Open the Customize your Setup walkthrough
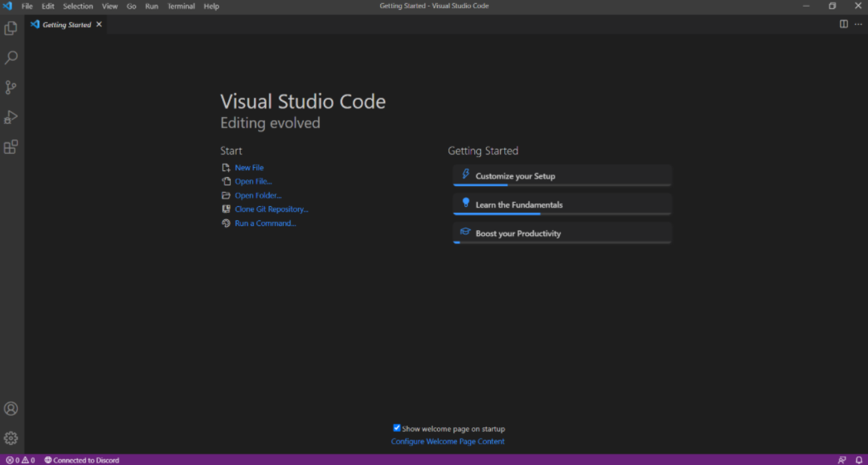This screenshot has width=868, height=465. click(562, 176)
